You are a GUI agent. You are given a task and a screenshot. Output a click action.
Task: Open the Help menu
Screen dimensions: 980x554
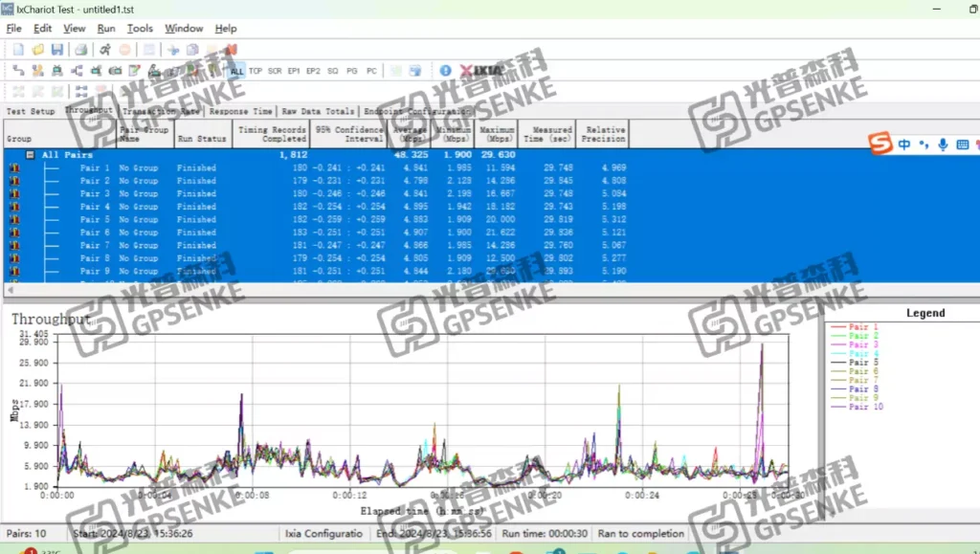[226, 28]
